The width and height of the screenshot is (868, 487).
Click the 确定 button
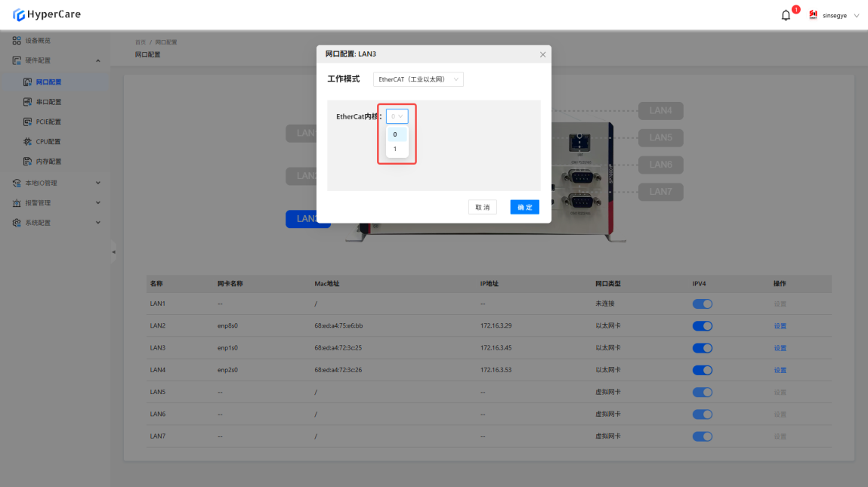(524, 207)
